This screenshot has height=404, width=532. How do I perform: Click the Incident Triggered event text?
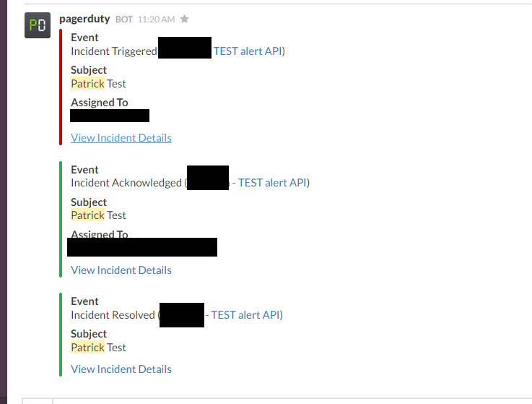(x=113, y=51)
